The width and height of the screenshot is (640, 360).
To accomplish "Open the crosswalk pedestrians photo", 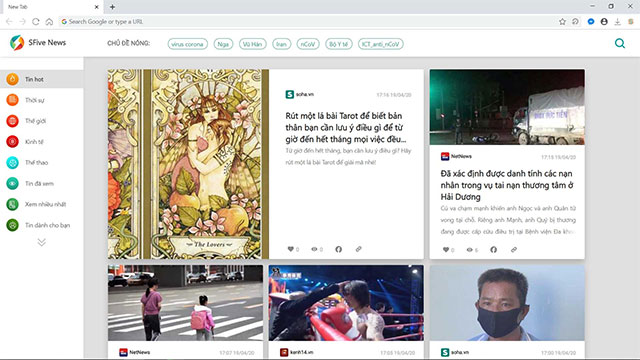I will click(185, 303).
